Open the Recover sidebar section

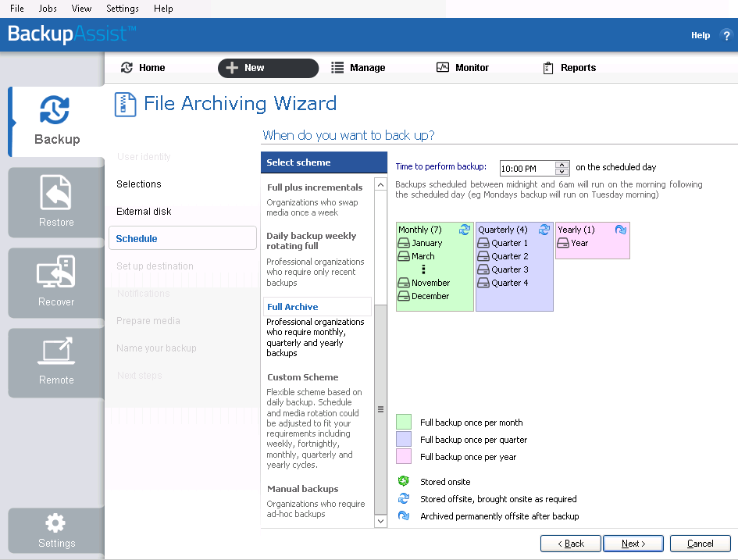click(56, 283)
